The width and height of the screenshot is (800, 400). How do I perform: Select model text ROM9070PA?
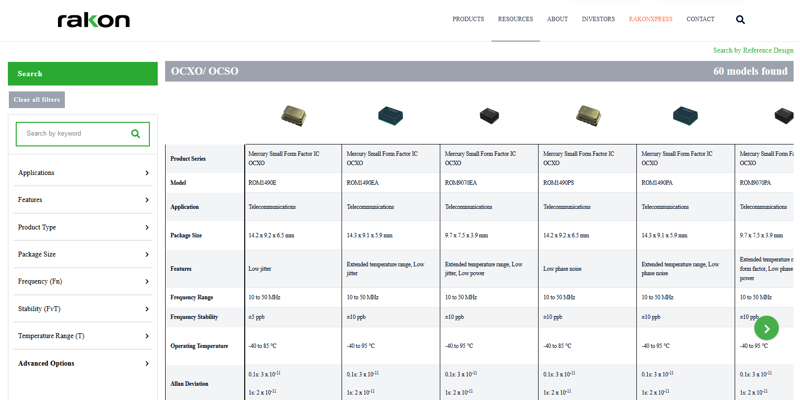point(756,183)
